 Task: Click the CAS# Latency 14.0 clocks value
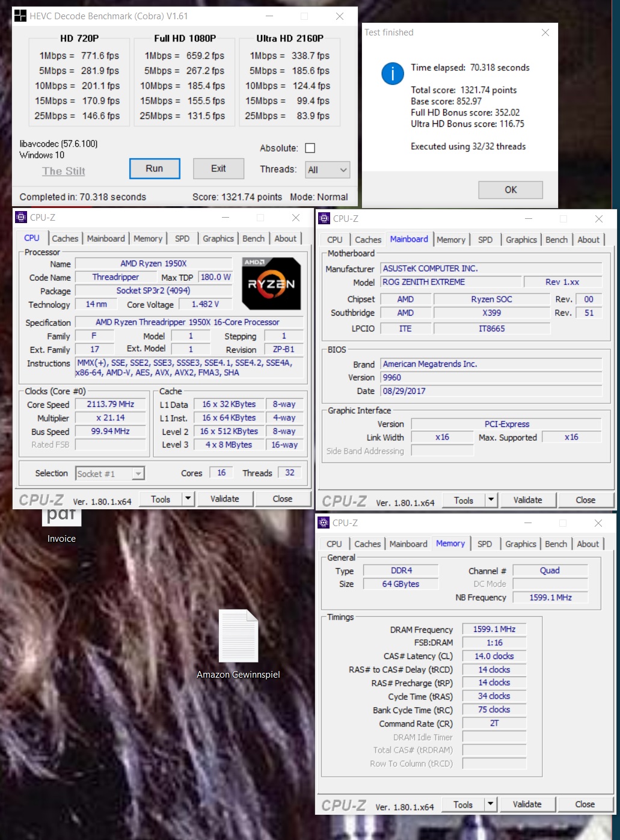pos(494,656)
